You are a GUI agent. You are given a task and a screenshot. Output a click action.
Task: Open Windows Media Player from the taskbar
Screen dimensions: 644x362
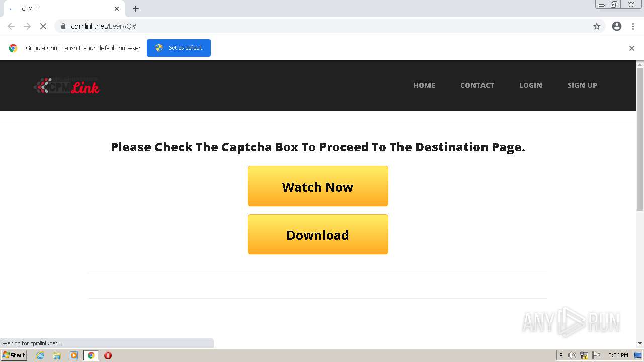(x=74, y=355)
